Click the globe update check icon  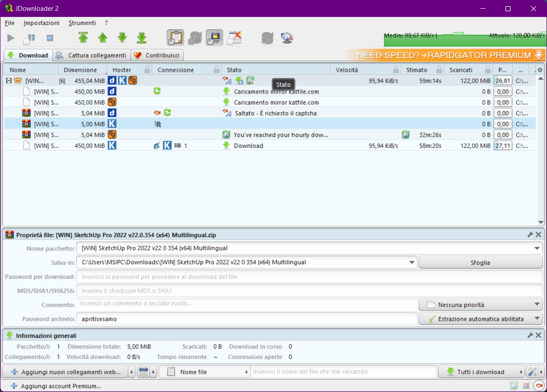click(x=287, y=38)
